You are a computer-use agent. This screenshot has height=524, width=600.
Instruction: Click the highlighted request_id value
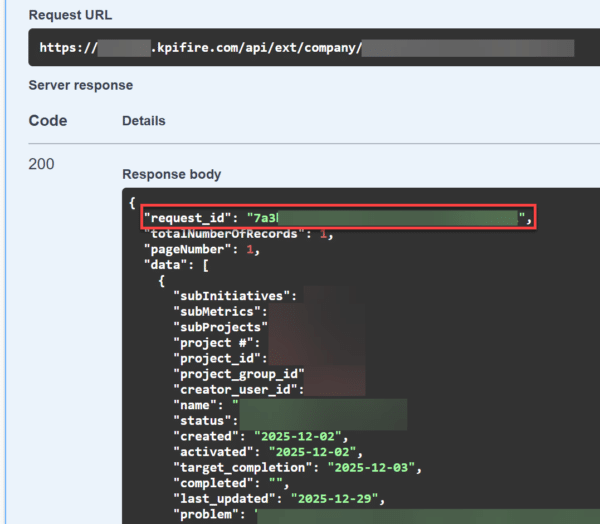389,217
